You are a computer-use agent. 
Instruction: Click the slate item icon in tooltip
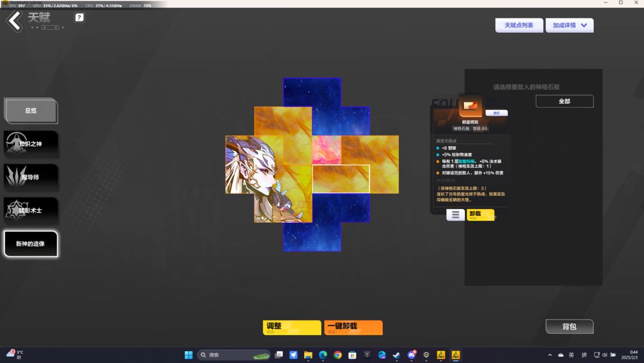(x=470, y=106)
